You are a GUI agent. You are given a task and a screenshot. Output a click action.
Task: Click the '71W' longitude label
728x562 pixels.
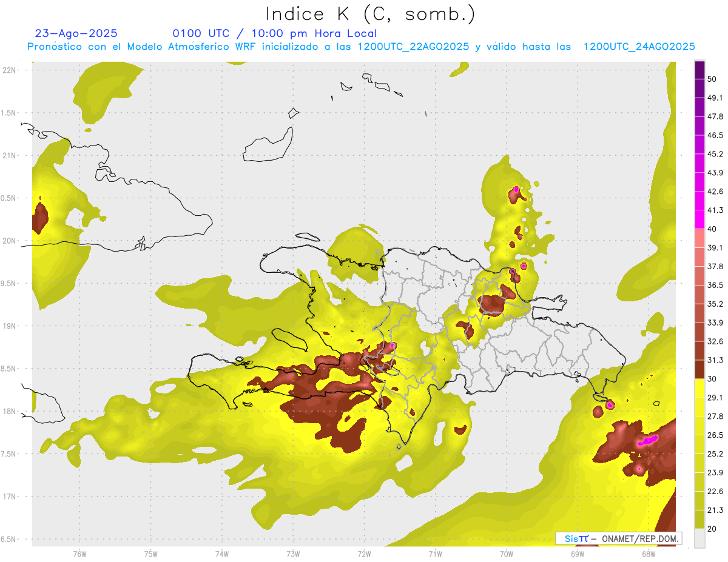click(x=435, y=554)
